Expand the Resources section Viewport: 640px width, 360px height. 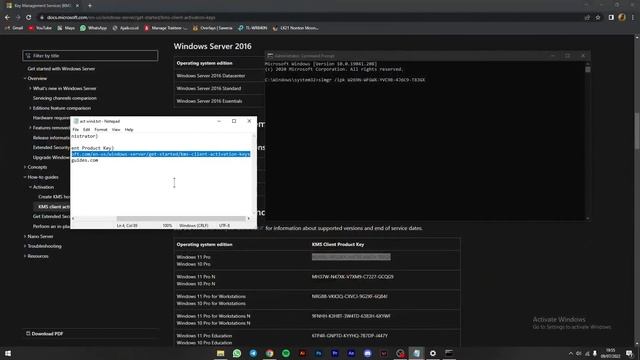(25, 256)
